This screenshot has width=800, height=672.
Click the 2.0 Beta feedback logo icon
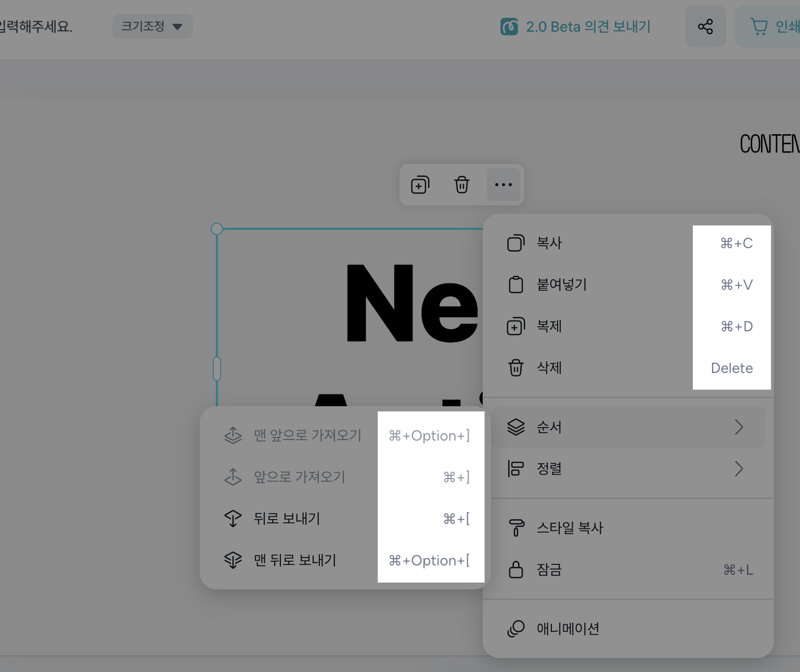[x=509, y=27]
